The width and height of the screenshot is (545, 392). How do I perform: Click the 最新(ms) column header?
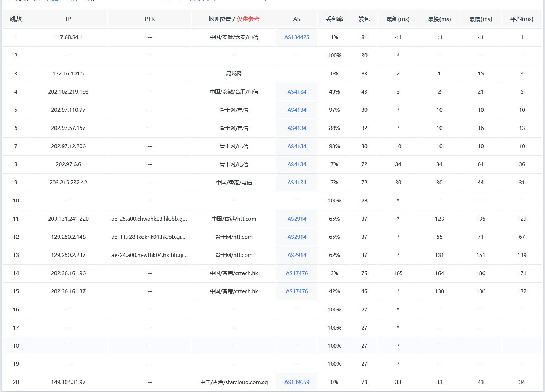click(398, 19)
